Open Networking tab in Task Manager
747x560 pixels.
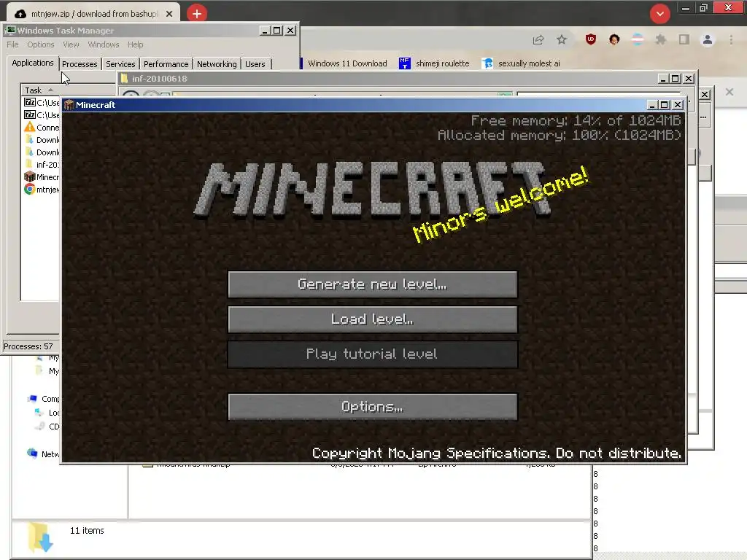pos(217,64)
